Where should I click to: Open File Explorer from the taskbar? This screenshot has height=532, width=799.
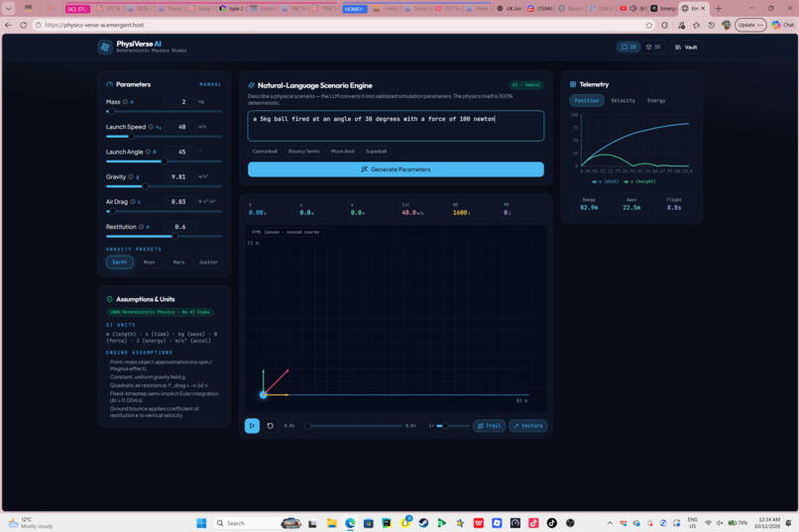tap(332, 523)
